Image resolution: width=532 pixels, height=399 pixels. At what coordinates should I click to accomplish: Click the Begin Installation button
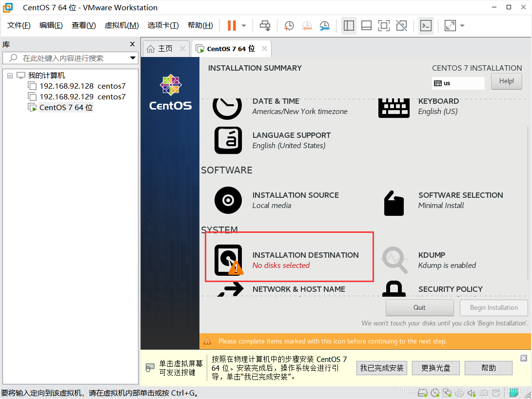pyautogui.click(x=493, y=307)
